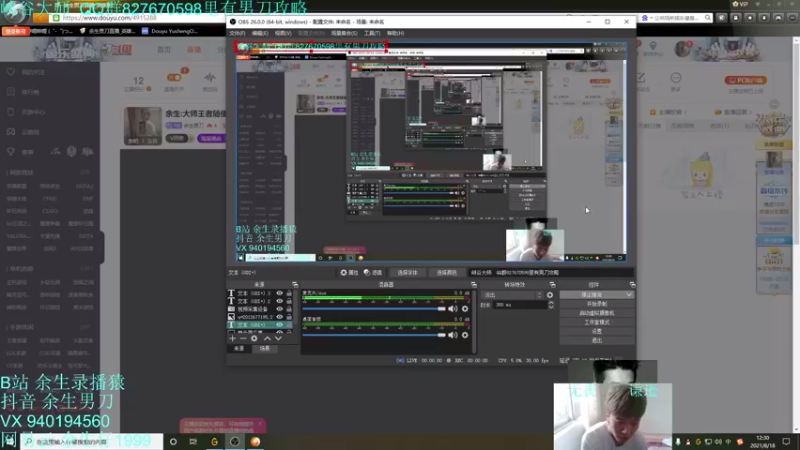
Task: Add a new source with plus icon
Action: tap(233, 338)
